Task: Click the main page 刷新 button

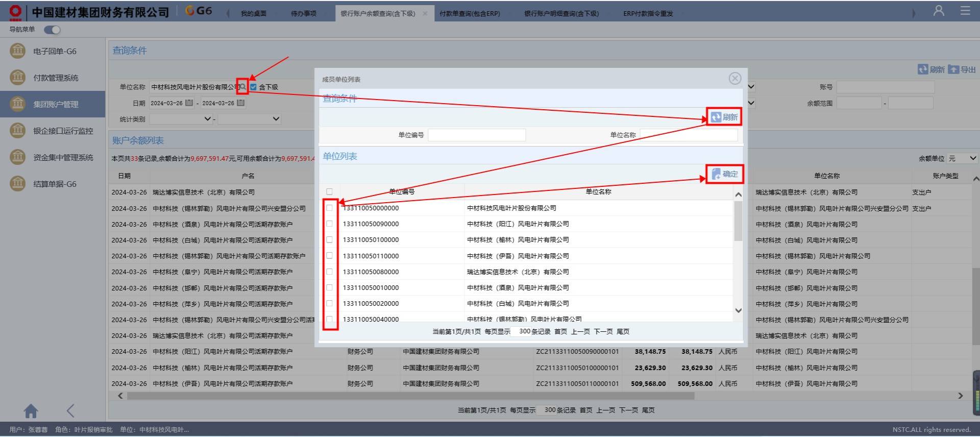Action: tap(931, 69)
